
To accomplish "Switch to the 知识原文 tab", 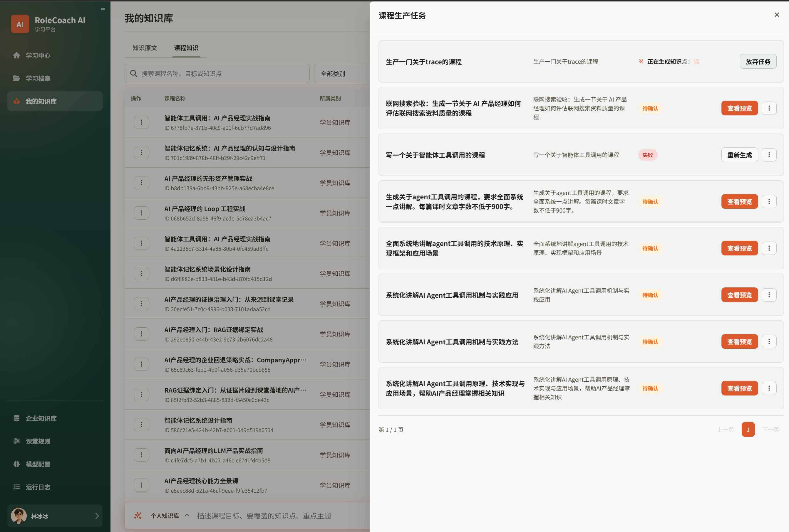I will pos(145,48).
